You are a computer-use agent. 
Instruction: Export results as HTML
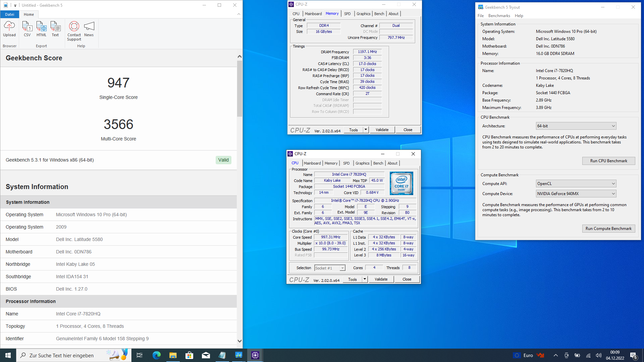click(x=41, y=29)
